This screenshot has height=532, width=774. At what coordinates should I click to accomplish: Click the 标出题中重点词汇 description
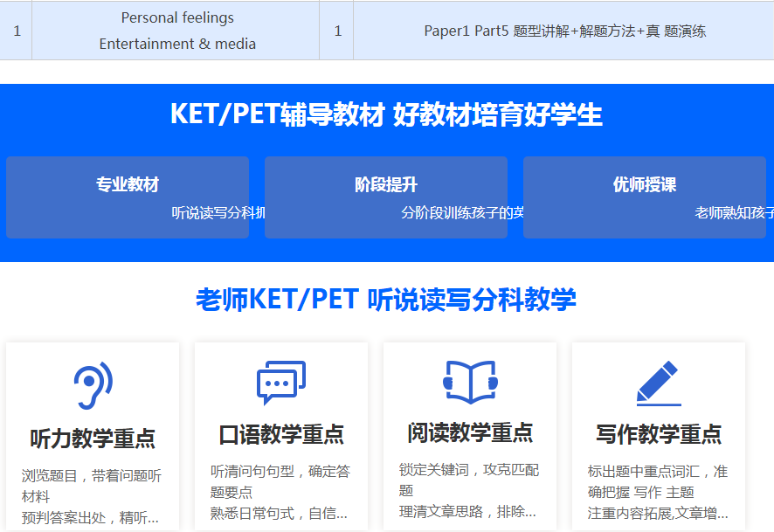point(644,472)
